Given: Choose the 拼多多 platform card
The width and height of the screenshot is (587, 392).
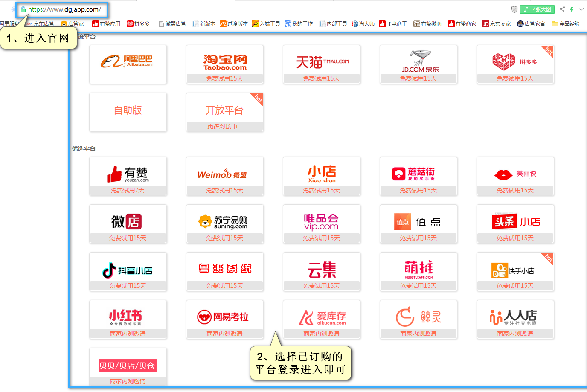Looking at the screenshot, I should (515, 64).
